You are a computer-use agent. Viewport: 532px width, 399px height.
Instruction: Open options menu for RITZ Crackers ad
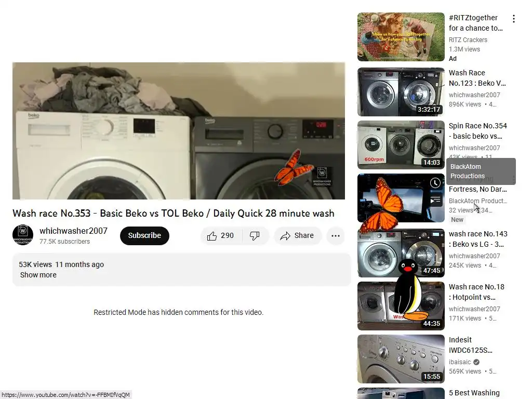coord(514,19)
